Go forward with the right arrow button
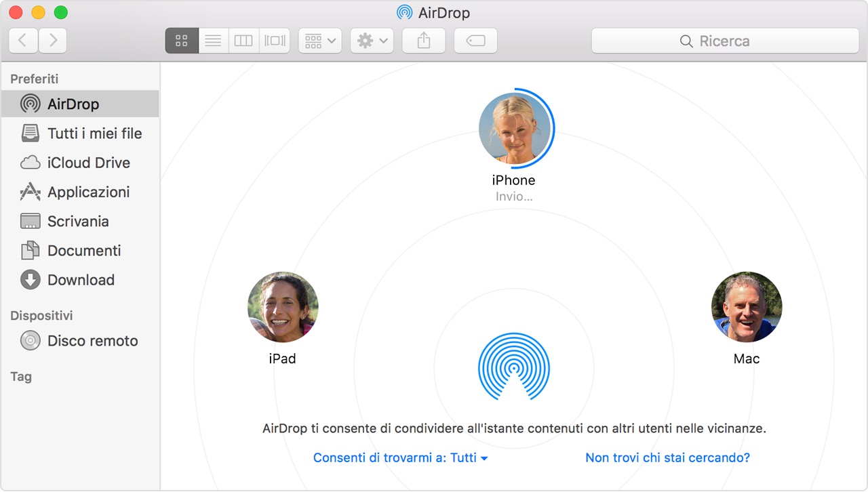Screen dimensions: 868x492 coord(53,41)
